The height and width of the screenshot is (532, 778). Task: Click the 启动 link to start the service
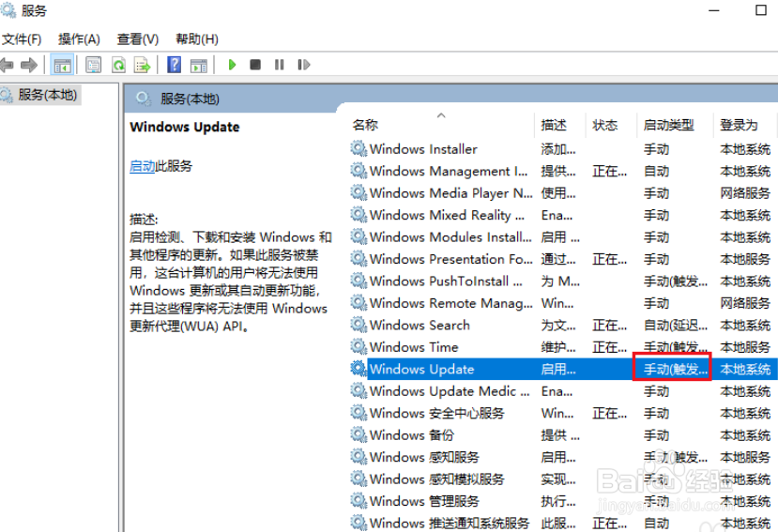(143, 166)
